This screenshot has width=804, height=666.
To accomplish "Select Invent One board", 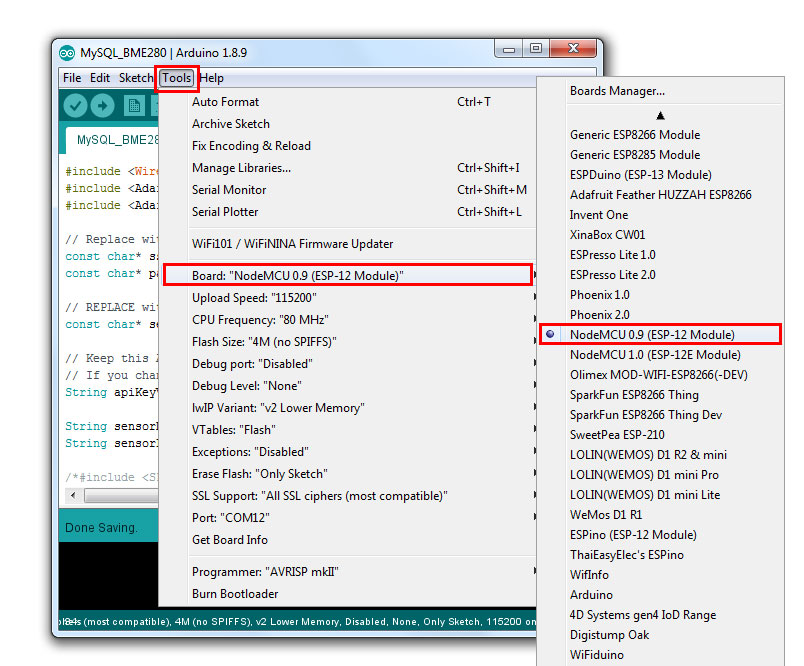I will (660, 215).
